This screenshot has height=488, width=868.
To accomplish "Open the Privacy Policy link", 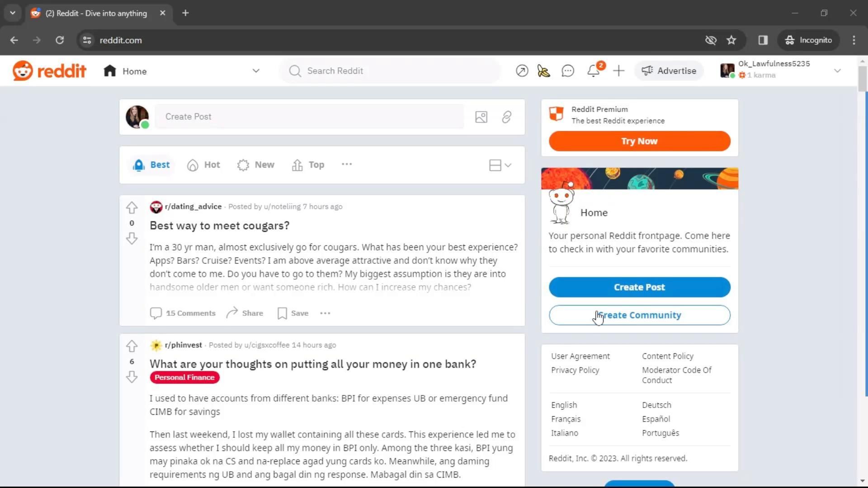I will (575, 370).
